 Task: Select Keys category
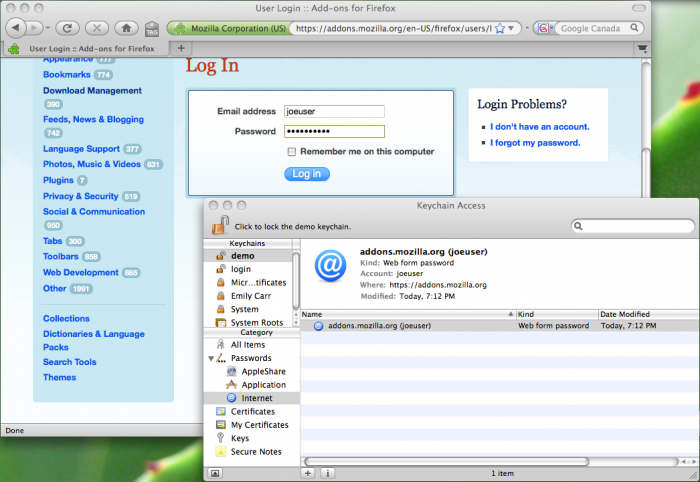click(252, 438)
